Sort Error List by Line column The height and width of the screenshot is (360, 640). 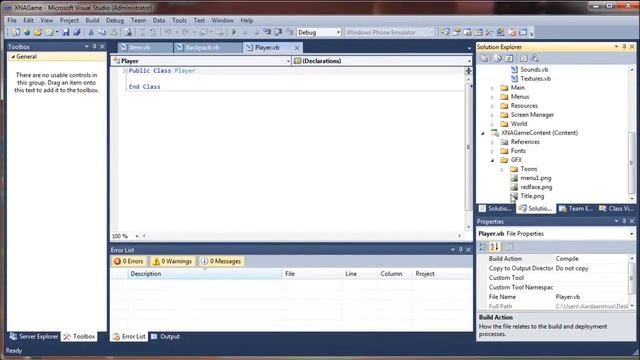click(360, 274)
